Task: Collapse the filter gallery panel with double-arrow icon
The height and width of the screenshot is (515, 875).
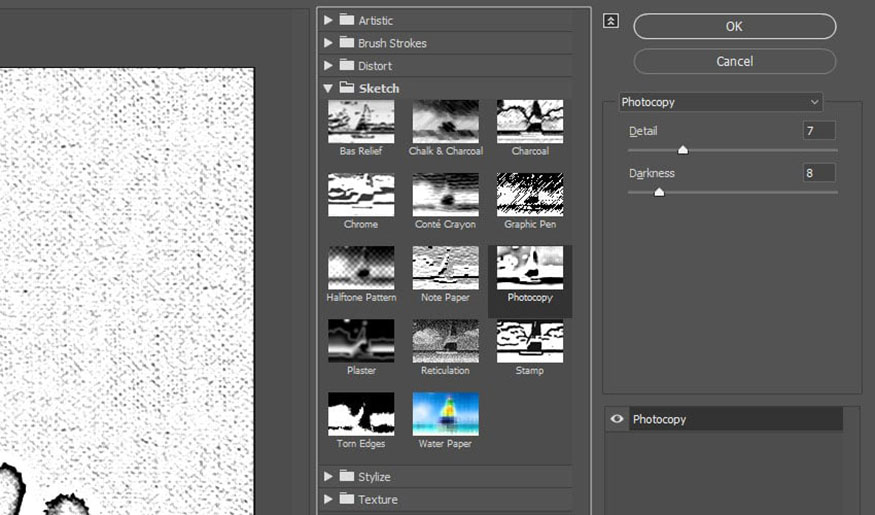Action: [x=611, y=21]
